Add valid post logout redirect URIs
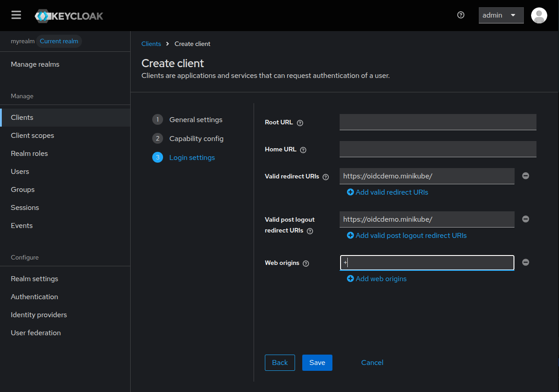 407,236
